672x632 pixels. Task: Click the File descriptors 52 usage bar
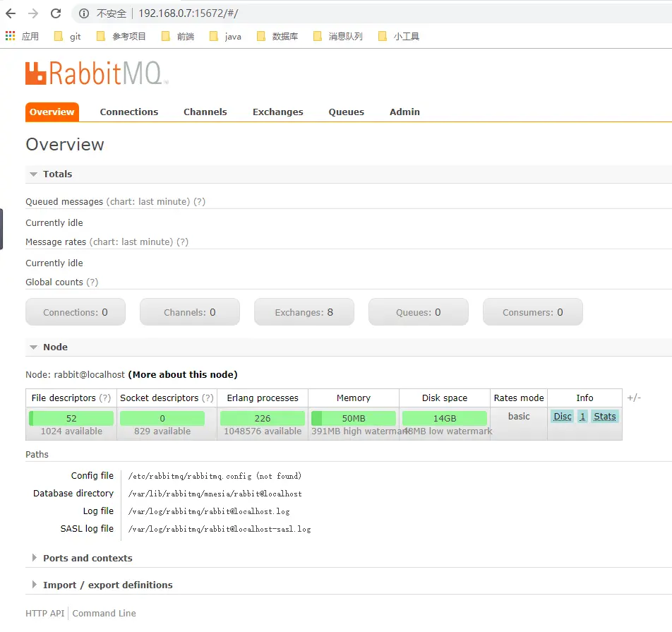point(71,418)
